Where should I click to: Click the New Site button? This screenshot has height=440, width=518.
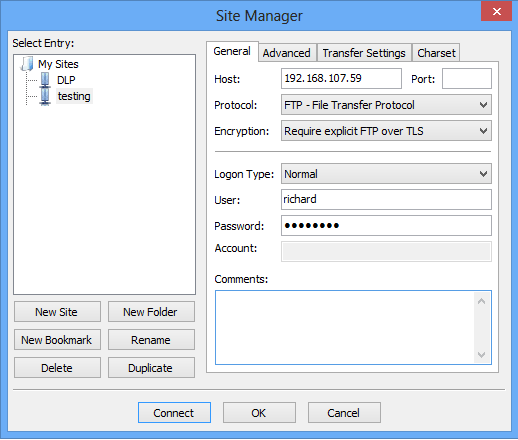57,312
